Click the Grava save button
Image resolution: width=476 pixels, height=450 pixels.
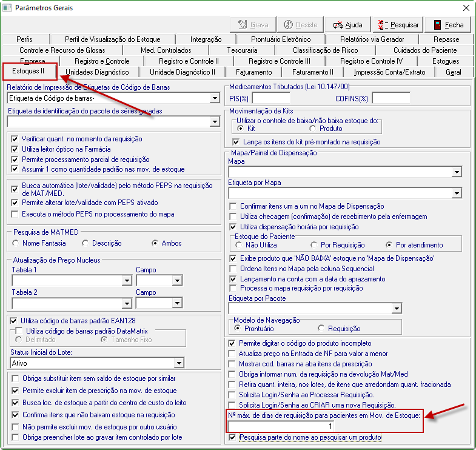pyautogui.click(x=253, y=25)
